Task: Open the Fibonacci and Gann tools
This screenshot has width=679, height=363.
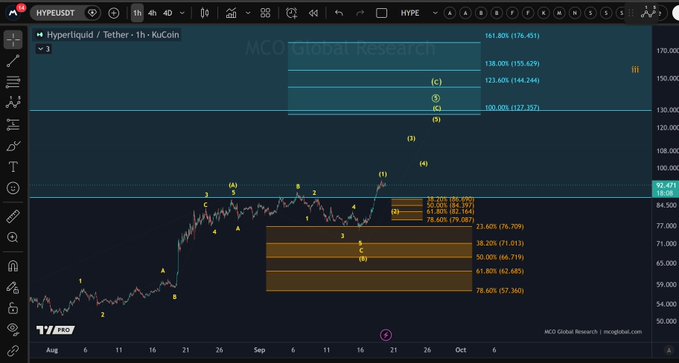Action: [x=13, y=82]
